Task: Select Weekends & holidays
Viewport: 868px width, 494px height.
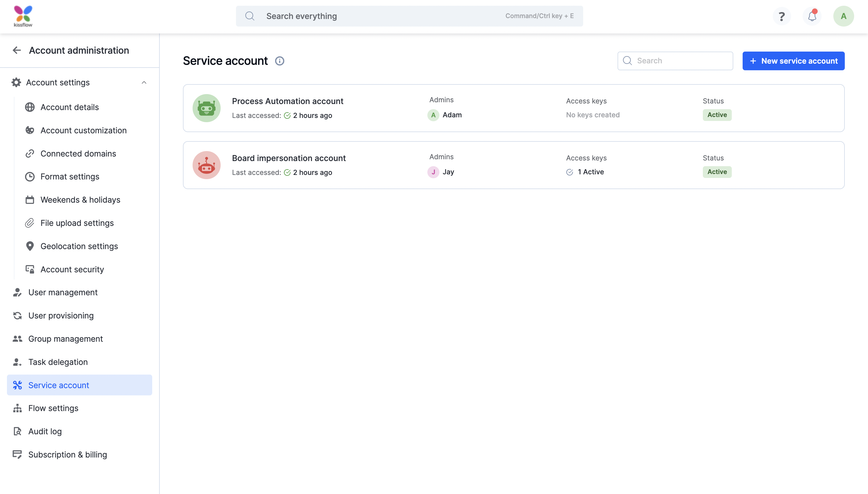Action: (80, 200)
